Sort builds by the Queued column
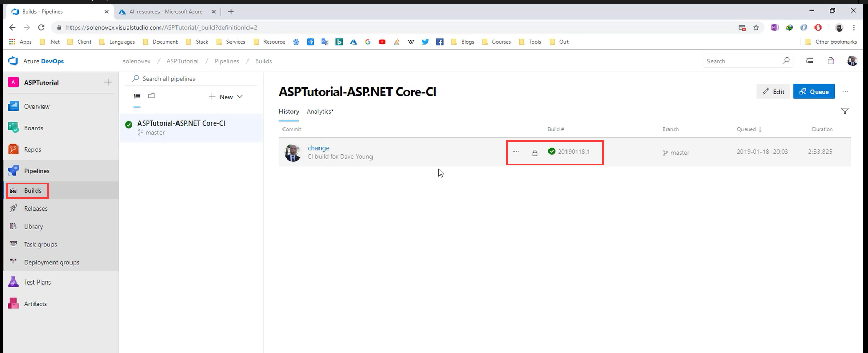 [749, 129]
